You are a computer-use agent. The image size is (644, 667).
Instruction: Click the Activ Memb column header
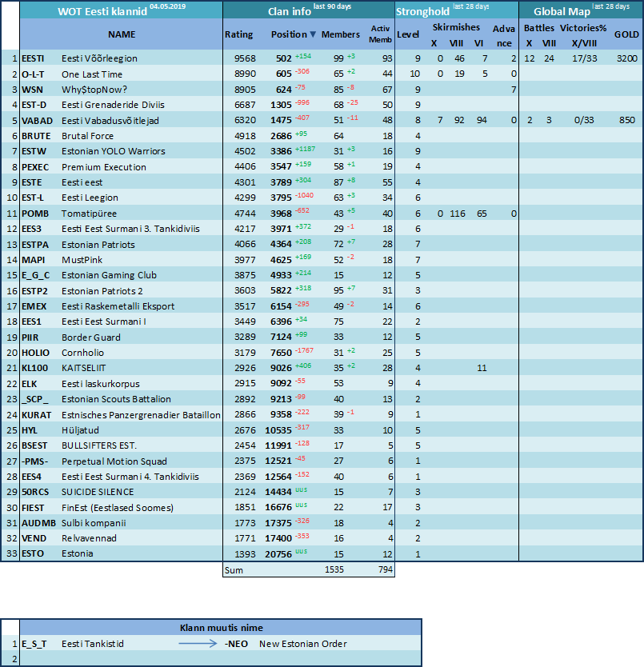pos(380,34)
